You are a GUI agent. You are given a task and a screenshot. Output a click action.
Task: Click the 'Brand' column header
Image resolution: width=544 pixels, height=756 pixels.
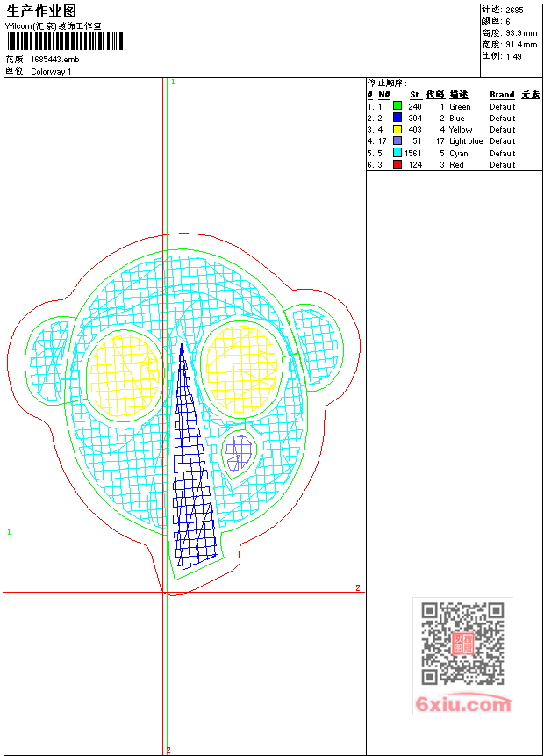[502, 95]
